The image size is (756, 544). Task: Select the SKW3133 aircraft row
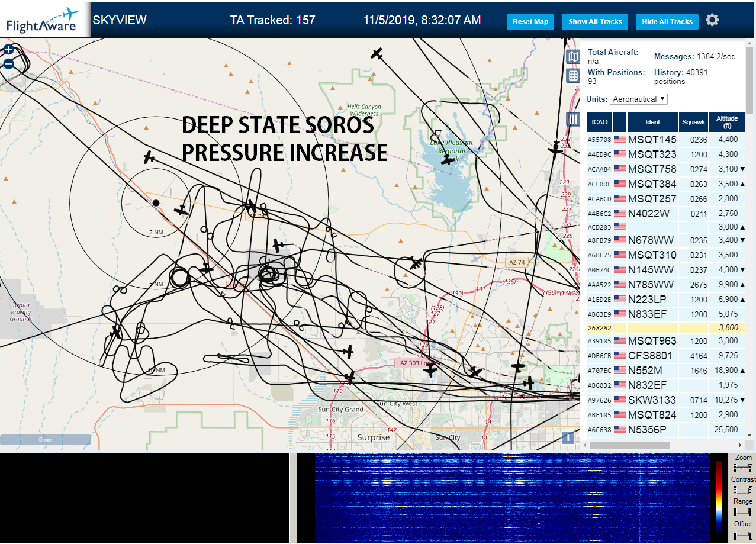[665, 400]
